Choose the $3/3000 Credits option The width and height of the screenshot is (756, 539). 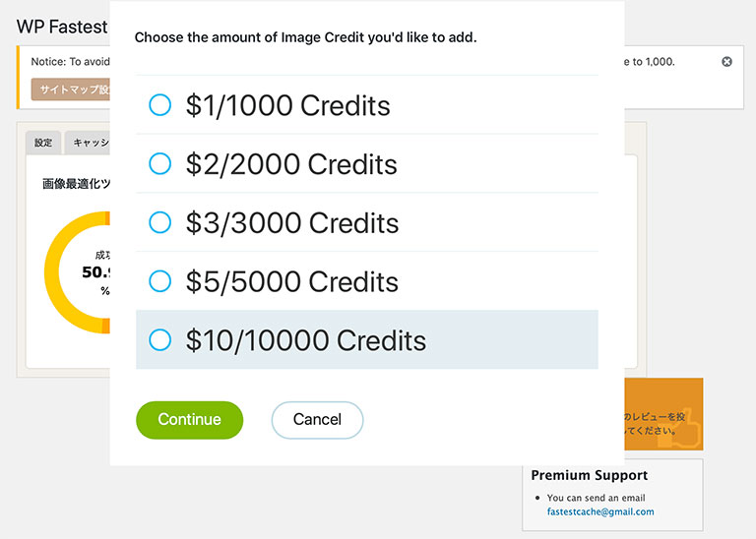[x=160, y=222]
